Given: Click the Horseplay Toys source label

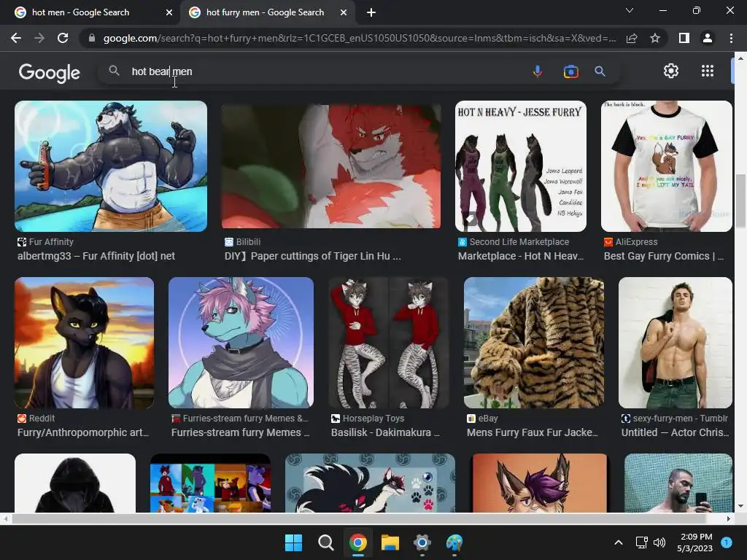Looking at the screenshot, I should tap(373, 419).
